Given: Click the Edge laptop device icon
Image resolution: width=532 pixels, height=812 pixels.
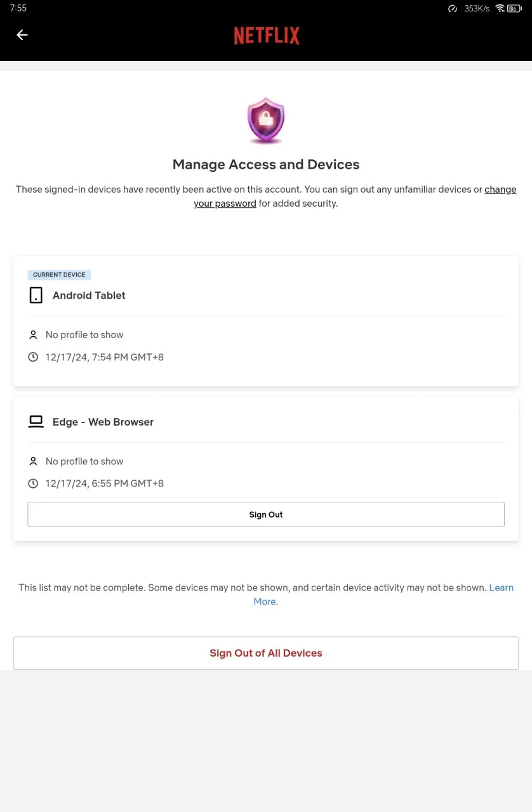Looking at the screenshot, I should pyautogui.click(x=36, y=422).
